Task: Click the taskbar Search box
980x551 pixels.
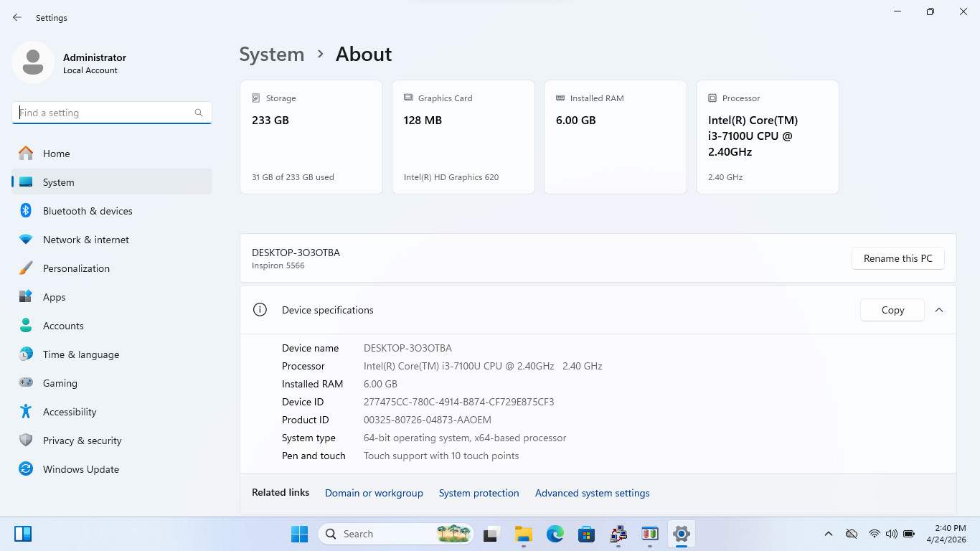Action: pos(397,534)
